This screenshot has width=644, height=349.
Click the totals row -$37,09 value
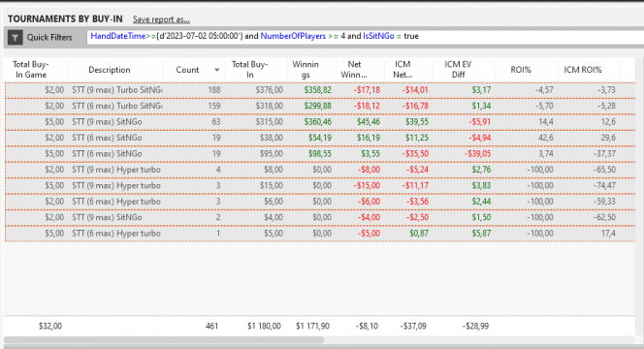[413, 326]
